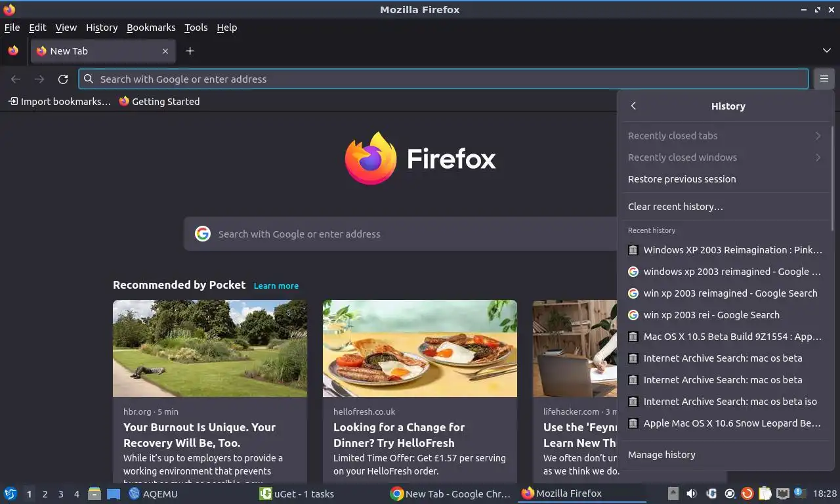Open Looking for a Change for Dinner title
This screenshot has height=504, width=840.
(399, 435)
